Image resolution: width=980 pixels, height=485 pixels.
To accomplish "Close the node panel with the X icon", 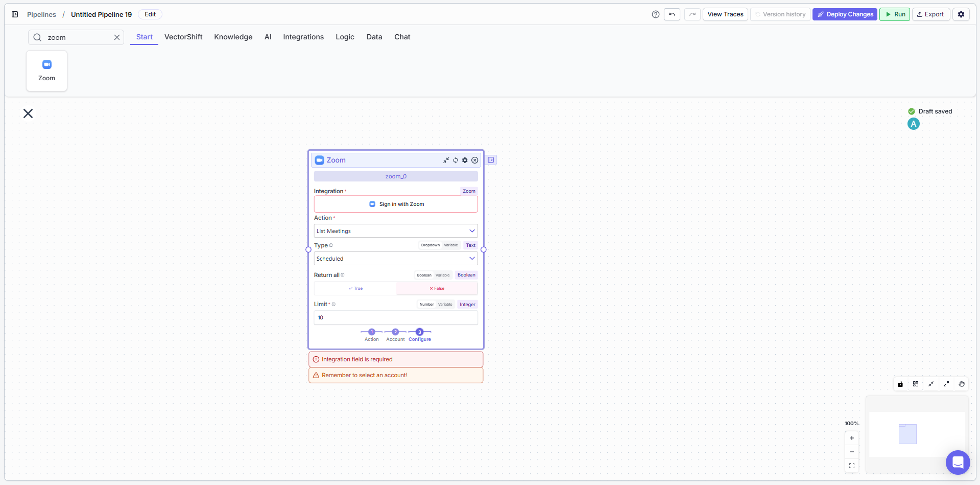I will tap(28, 113).
